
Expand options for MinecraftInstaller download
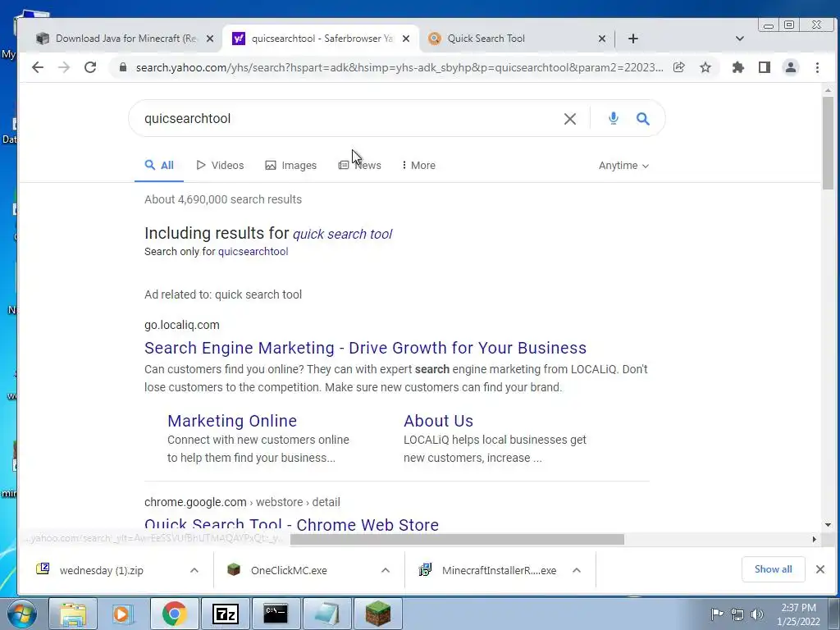577,571
